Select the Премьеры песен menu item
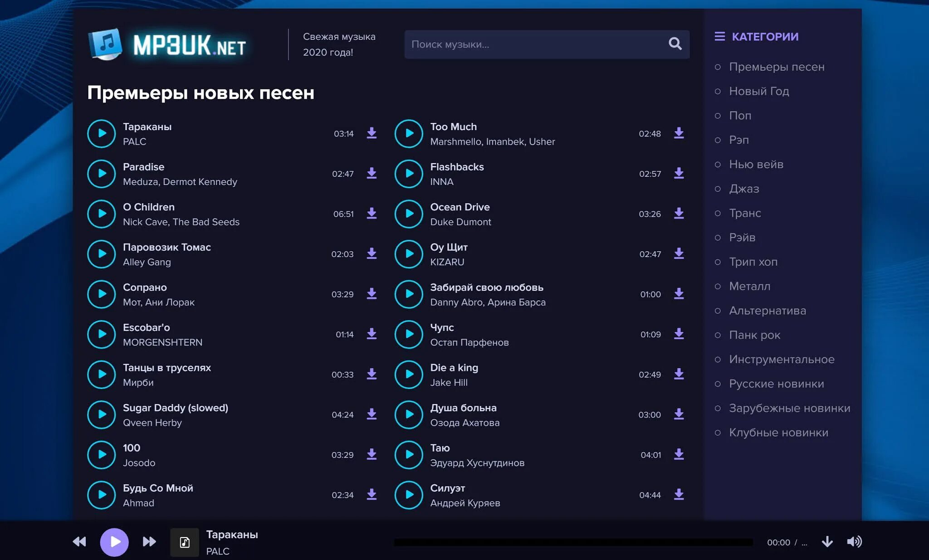The image size is (929, 560). [x=777, y=66]
